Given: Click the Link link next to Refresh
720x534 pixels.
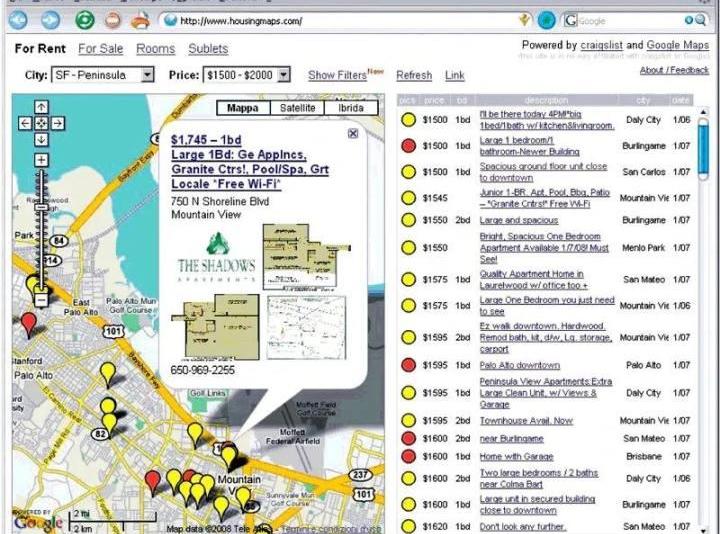Looking at the screenshot, I should click(x=455, y=75).
